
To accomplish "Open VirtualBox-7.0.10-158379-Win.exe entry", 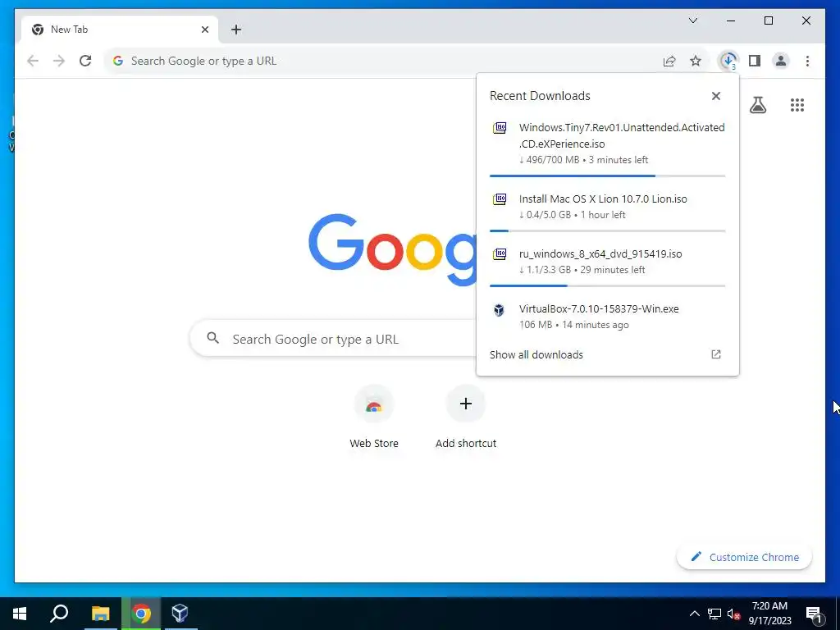I will 608,316.
